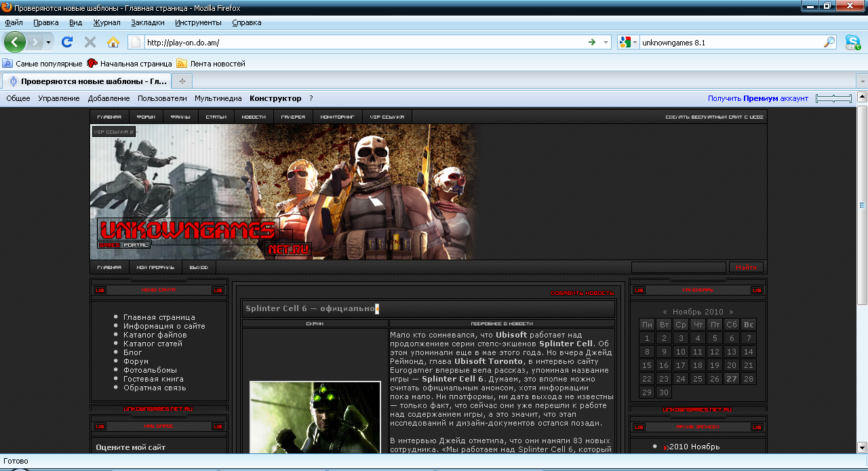Click the Splinter Cell news screenshot thumbnail
The image size is (868, 471).
[x=315, y=417]
